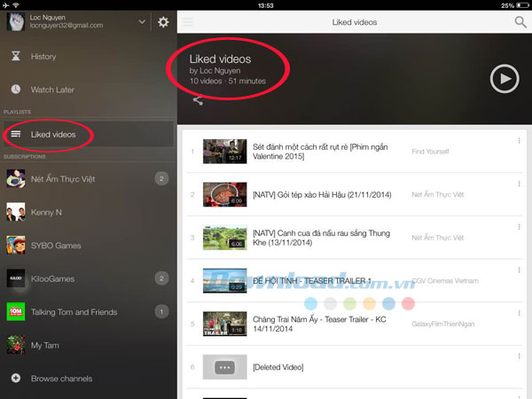
Task: Click the Wi-Fi icon in the status bar
Action: (16, 5)
